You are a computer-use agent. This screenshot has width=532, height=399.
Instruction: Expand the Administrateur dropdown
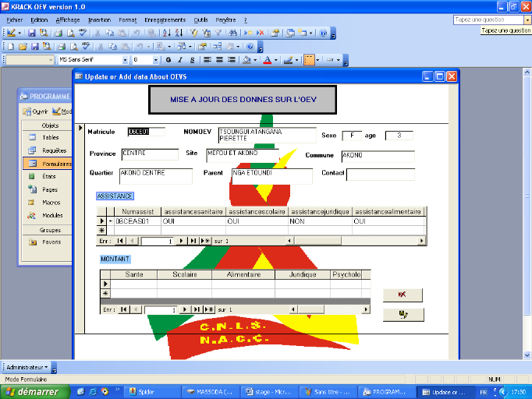(48, 366)
